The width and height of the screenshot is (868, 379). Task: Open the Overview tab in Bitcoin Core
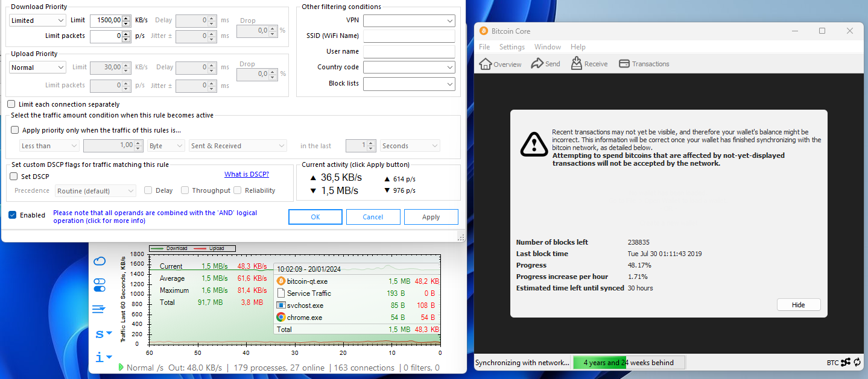(500, 64)
